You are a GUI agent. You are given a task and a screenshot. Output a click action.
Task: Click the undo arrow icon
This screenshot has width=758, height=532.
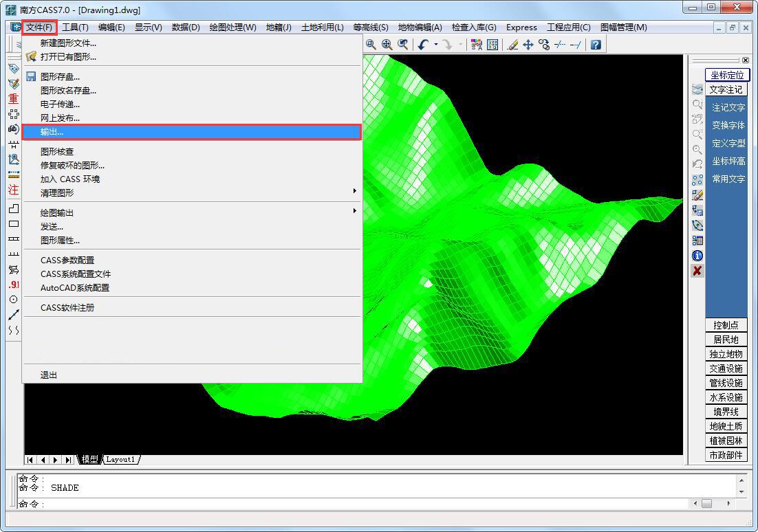(x=423, y=45)
